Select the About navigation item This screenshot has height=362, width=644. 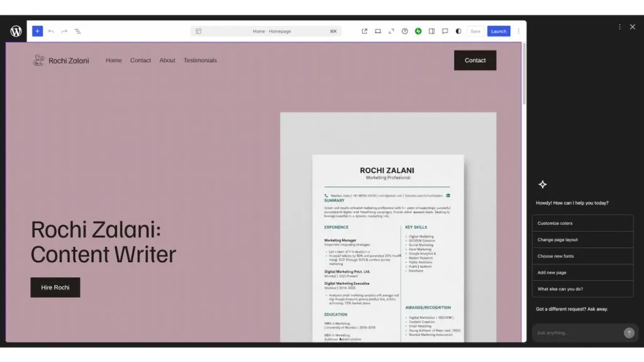pyautogui.click(x=167, y=60)
